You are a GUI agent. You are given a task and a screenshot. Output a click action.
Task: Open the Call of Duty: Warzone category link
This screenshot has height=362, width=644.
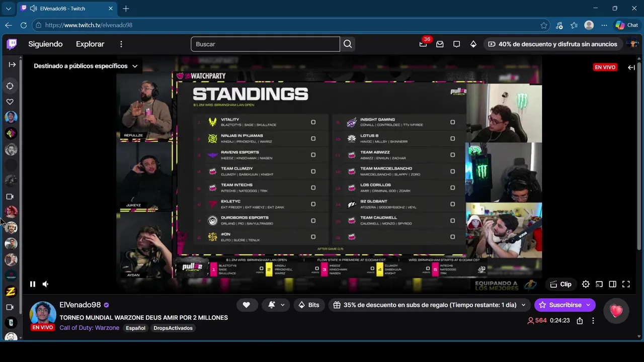coord(90,328)
